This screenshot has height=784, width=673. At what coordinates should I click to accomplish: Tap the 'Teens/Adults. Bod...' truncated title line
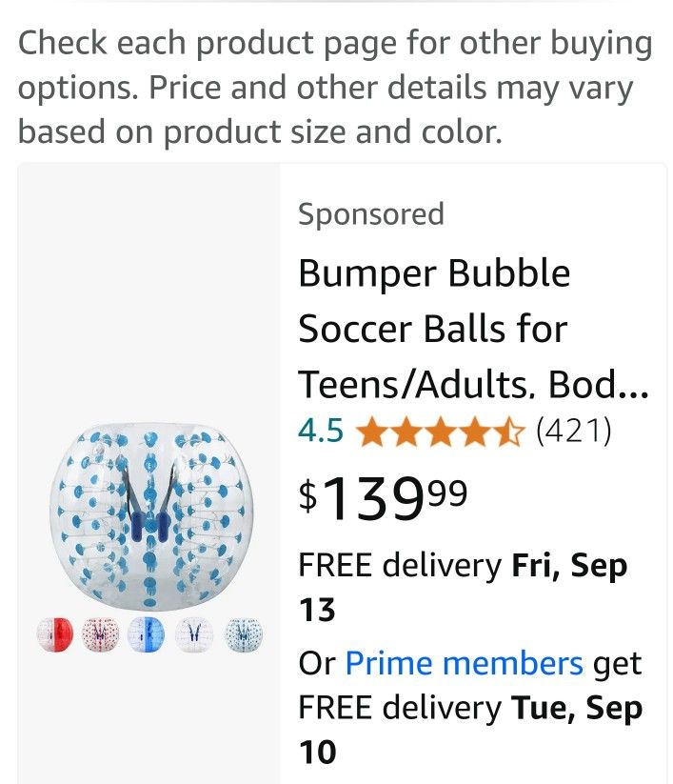(x=472, y=384)
